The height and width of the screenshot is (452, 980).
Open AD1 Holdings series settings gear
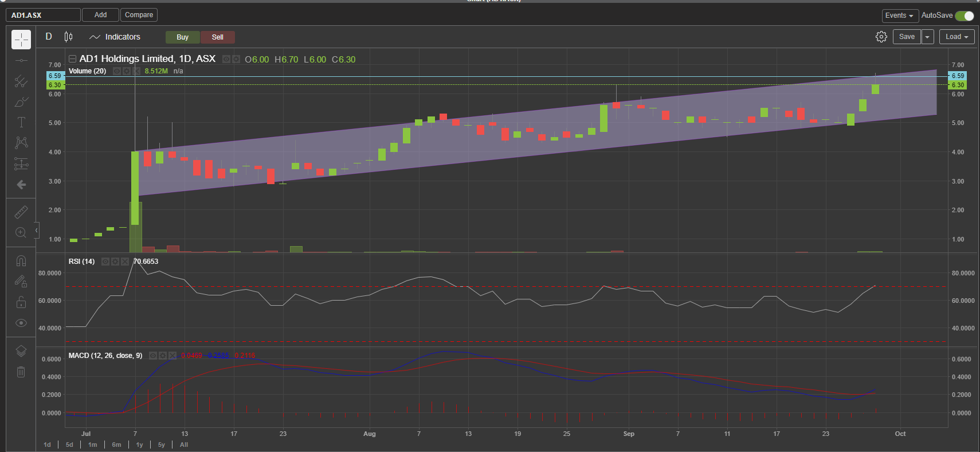(x=236, y=59)
